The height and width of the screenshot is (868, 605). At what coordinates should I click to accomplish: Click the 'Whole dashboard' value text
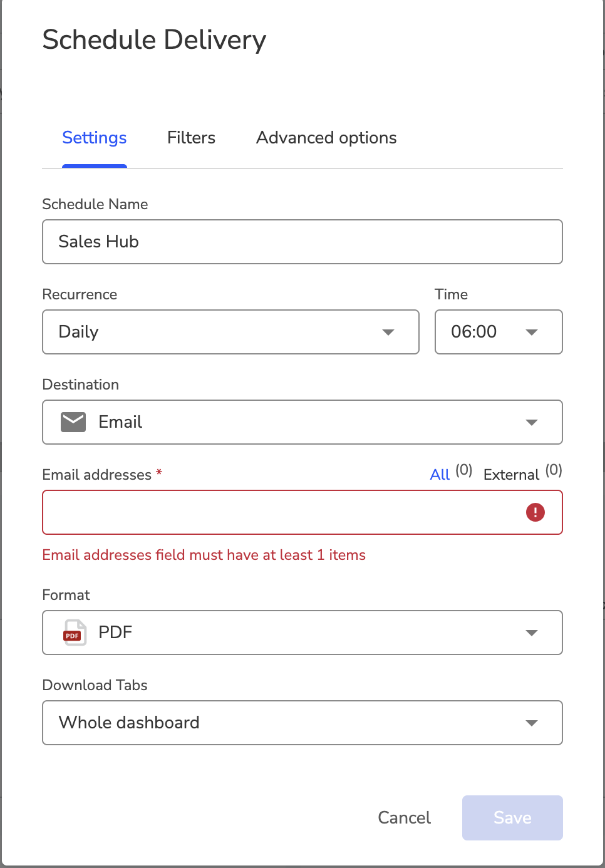[x=129, y=723]
